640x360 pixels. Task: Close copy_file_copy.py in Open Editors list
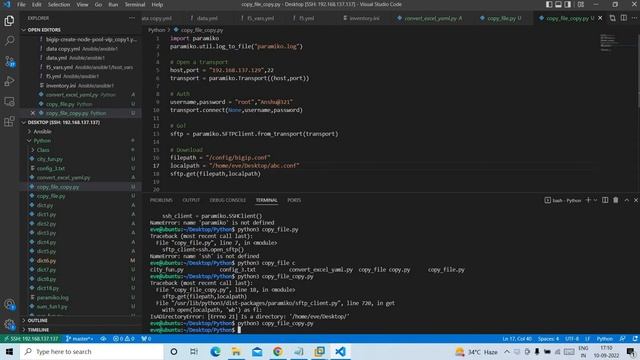pyautogui.click(x=33, y=113)
